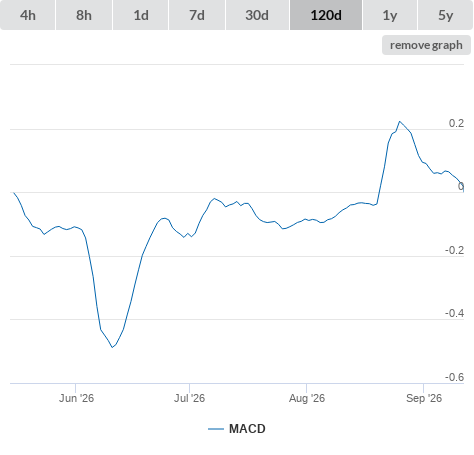Switch to the 30d range tab

coord(257,15)
